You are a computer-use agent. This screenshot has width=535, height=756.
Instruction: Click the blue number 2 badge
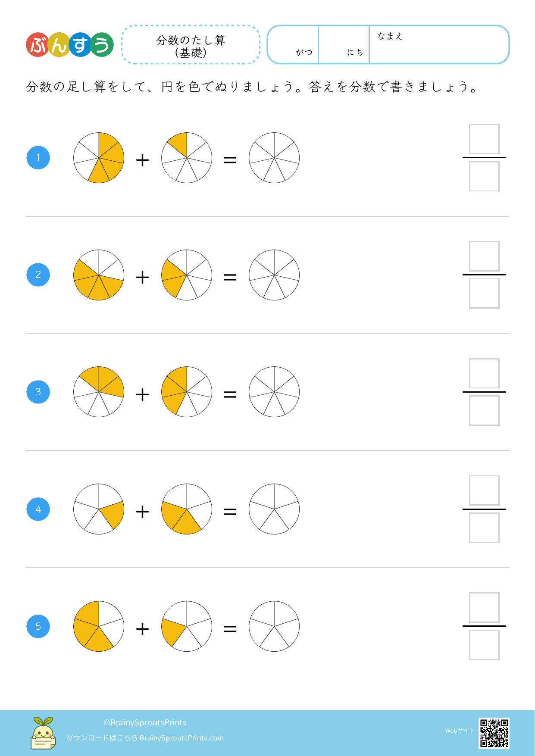[x=38, y=275]
